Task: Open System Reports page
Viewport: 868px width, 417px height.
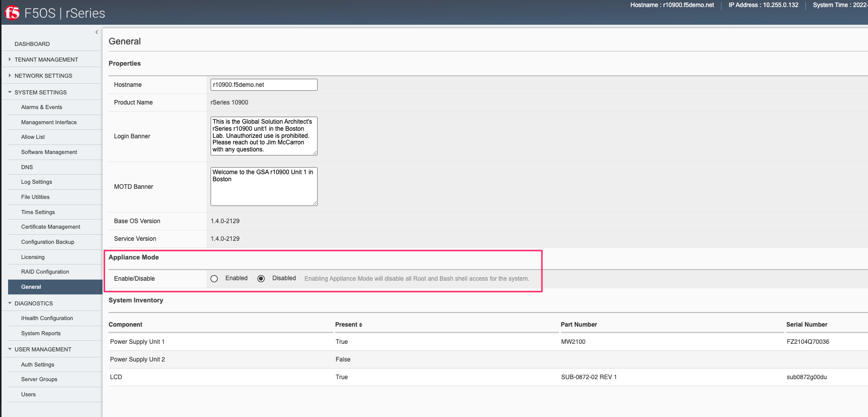Action: pos(41,333)
